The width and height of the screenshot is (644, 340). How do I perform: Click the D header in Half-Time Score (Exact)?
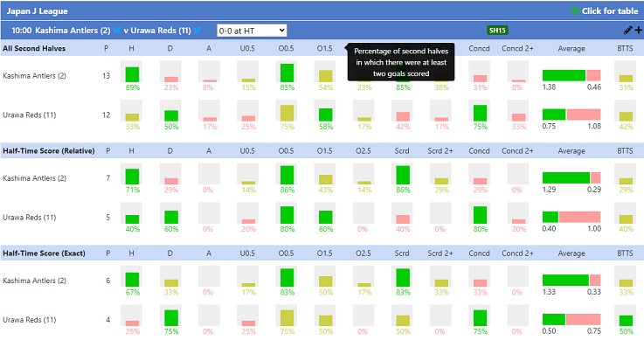pyautogui.click(x=170, y=253)
